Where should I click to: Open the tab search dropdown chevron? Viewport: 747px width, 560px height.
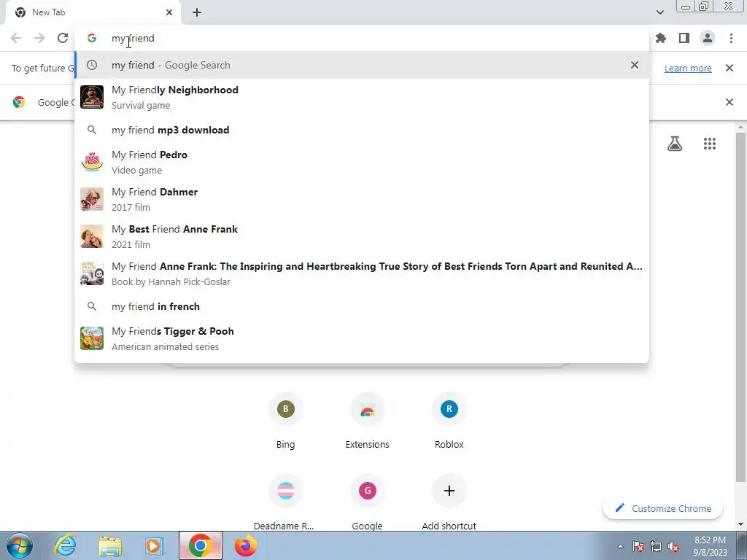point(659,12)
